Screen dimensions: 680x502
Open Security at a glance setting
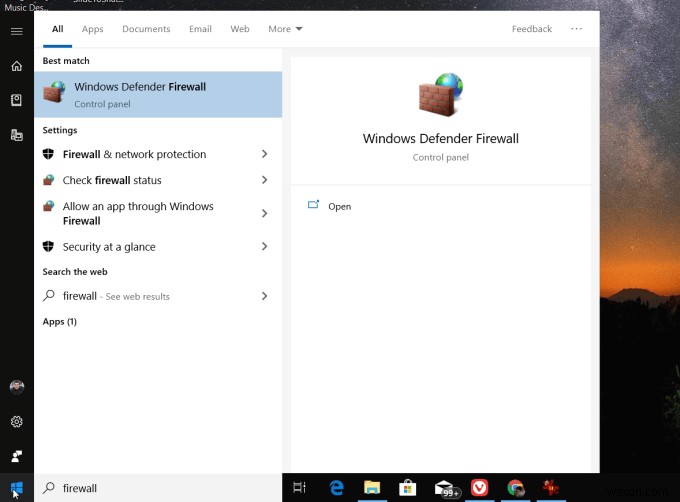click(x=158, y=246)
